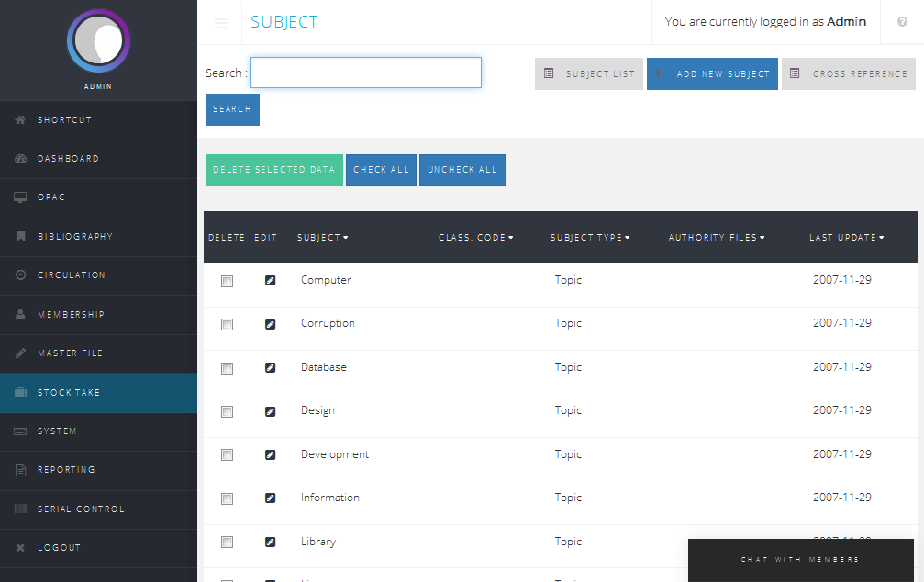
Task: Select the Development row checkbox
Action: [227, 455]
